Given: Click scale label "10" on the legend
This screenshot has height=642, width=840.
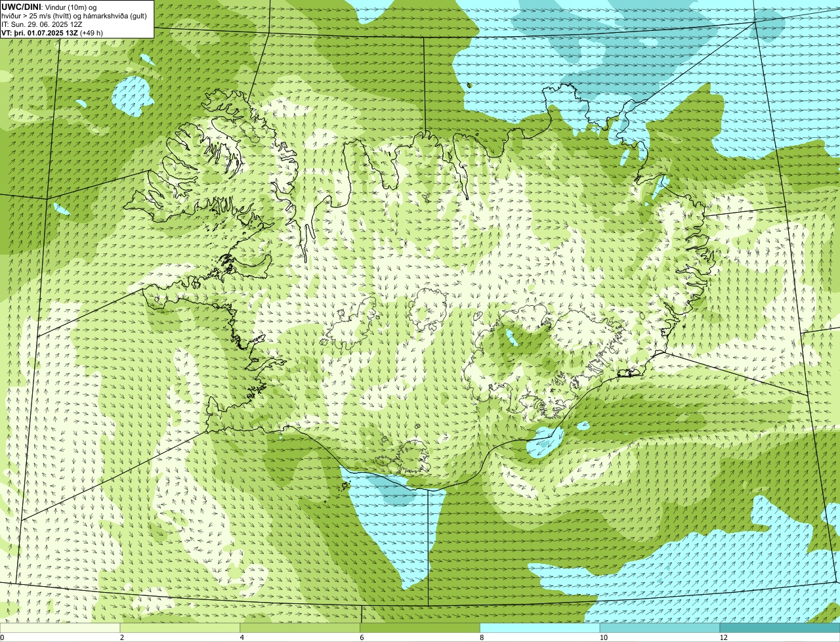Looking at the screenshot, I should click(603, 637).
